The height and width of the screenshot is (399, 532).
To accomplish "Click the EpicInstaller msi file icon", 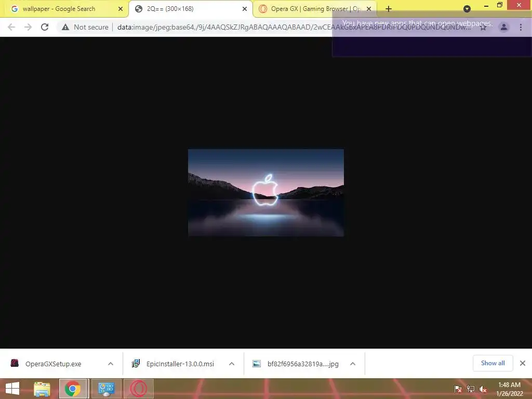I will tap(136, 364).
